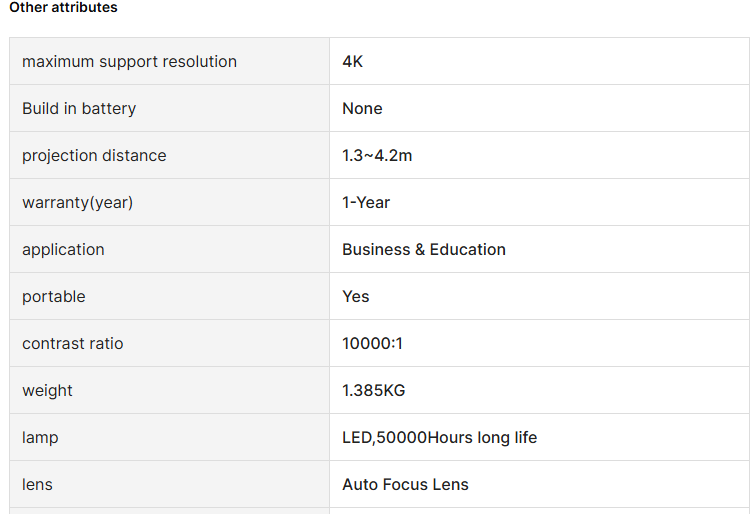The width and height of the screenshot is (755, 514).
Task: Click the 'Business & Education' value
Action: pyautogui.click(x=424, y=250)
